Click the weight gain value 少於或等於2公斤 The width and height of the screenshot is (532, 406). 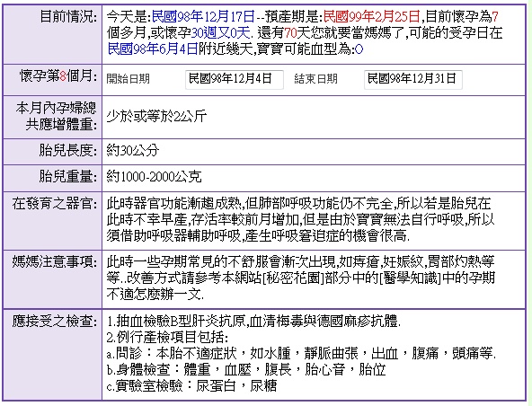point(156,117)
